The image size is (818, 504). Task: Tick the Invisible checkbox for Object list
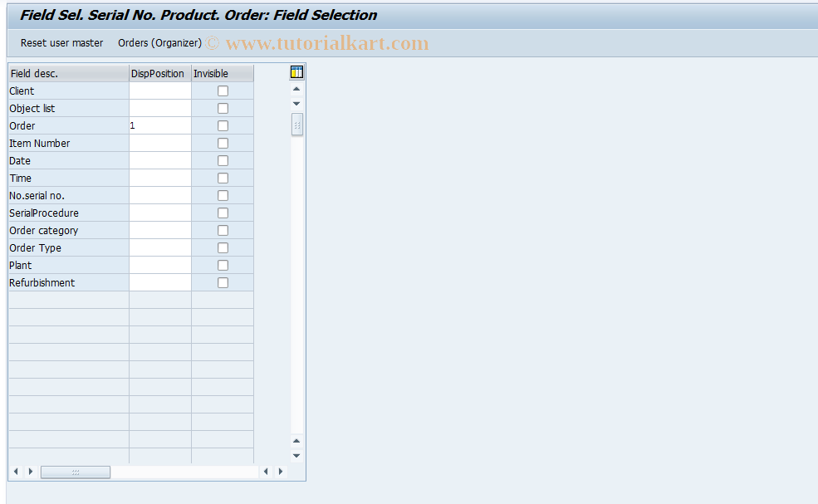click(x=223, y=109)
